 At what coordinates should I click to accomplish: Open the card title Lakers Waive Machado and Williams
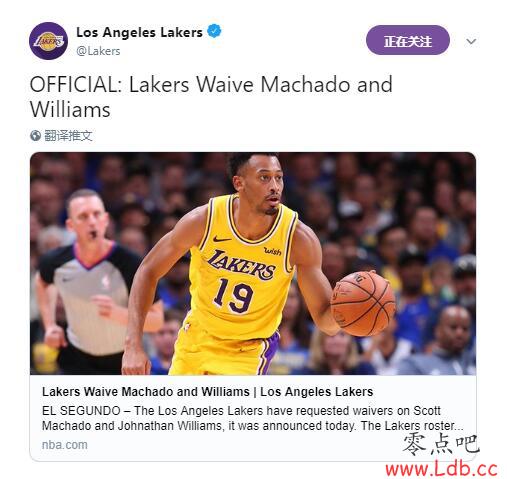point(207,392)
